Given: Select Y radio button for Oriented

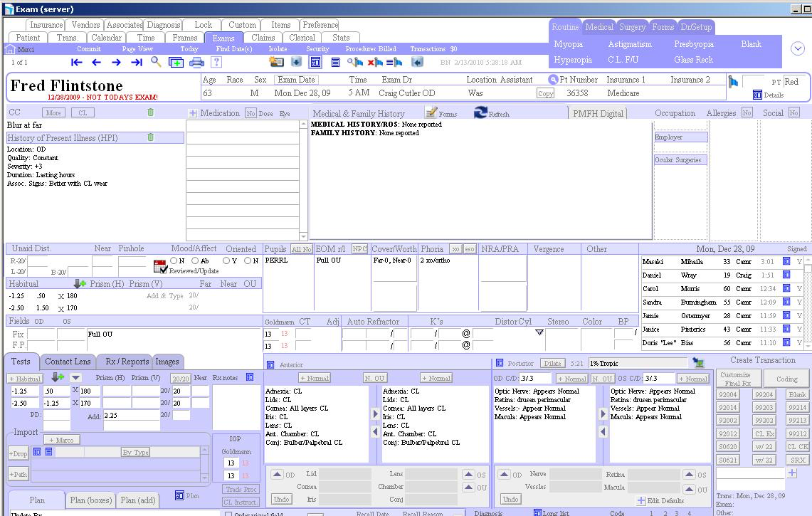Looking at the screenshot, I should coord(226,261).
